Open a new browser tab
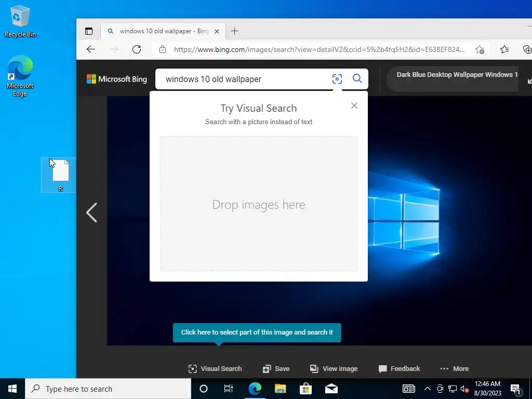The width and height of the screenshot is (532, 399). pos(234,31)
